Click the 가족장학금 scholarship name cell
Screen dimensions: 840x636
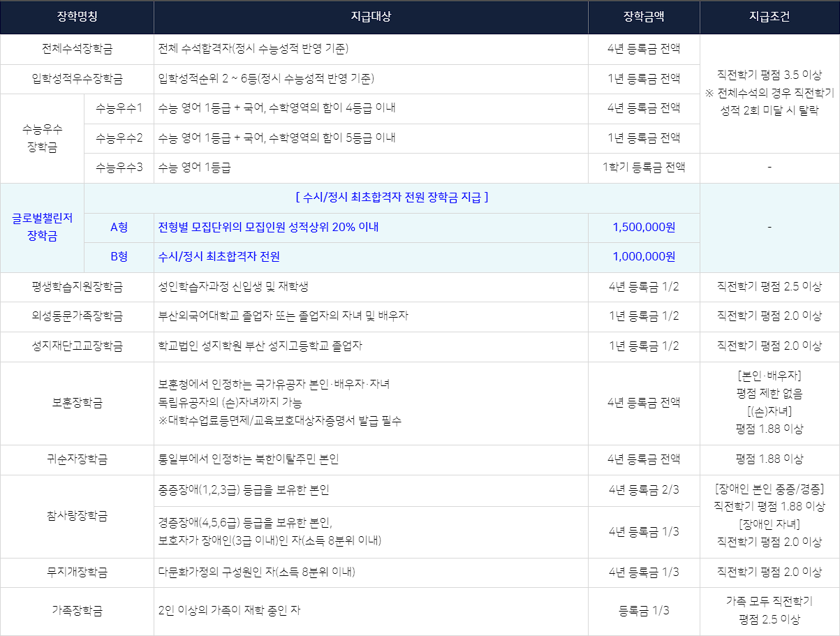coord(77,611)
